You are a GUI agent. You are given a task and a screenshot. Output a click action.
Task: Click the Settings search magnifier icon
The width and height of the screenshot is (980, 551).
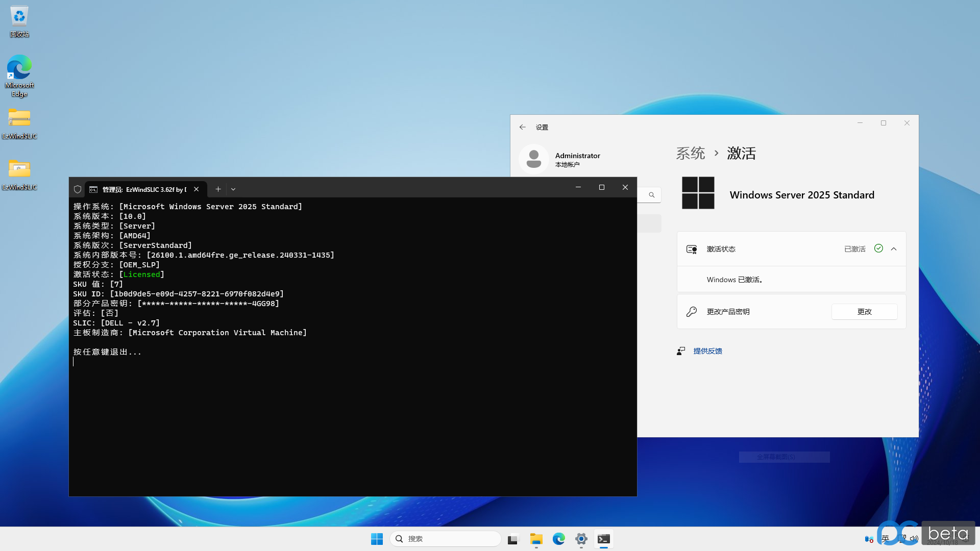click(652, 195)
